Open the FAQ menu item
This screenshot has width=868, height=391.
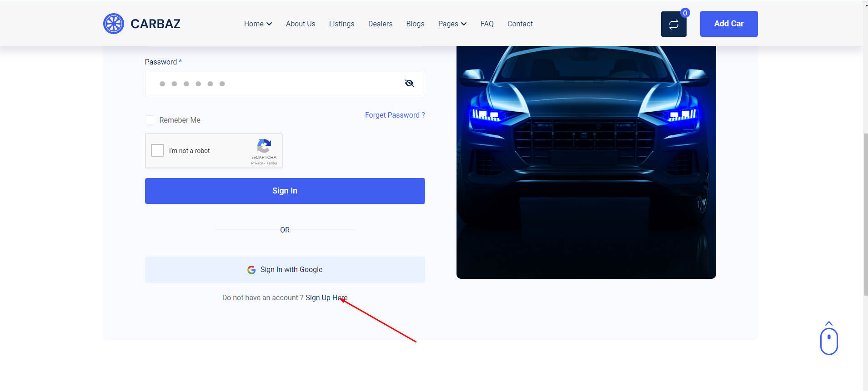pos(487,24)
